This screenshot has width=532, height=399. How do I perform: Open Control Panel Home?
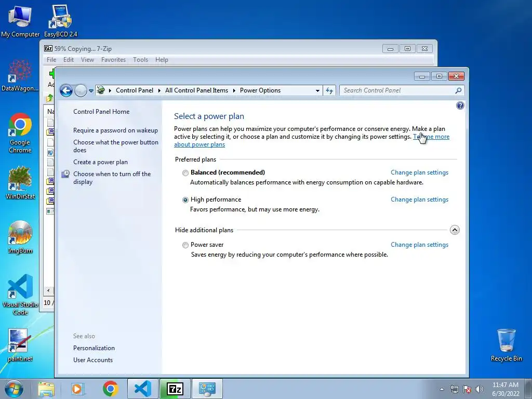coord(101,112)
